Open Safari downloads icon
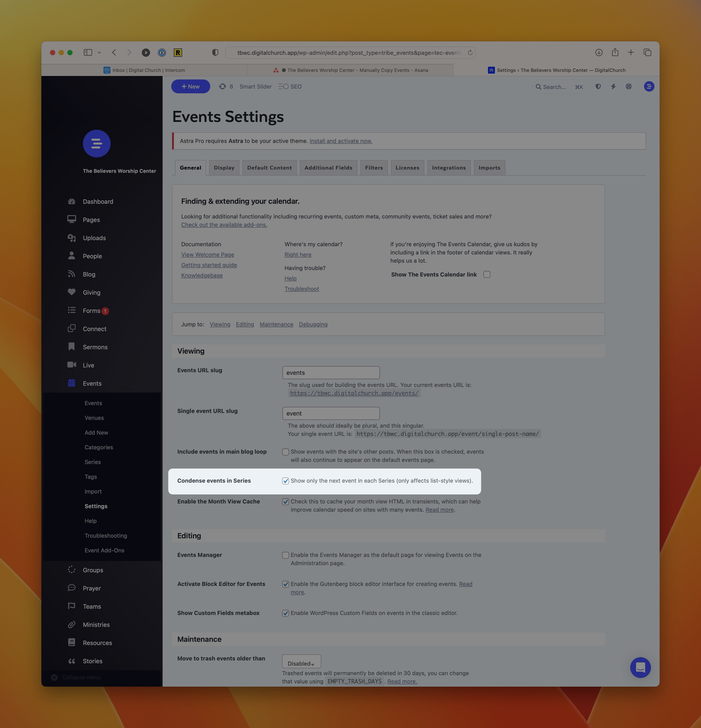This screenshot has height=728, width=701. tap(599, 52)
